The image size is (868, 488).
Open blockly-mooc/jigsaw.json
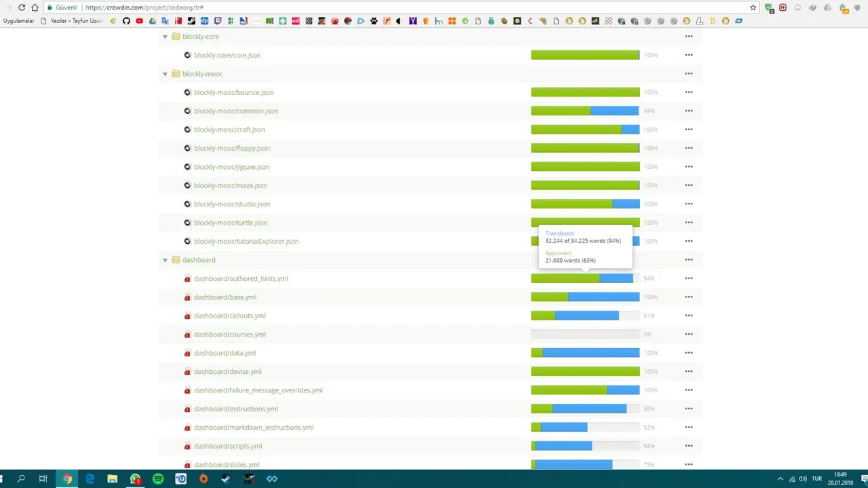click(x=232, y=167)
